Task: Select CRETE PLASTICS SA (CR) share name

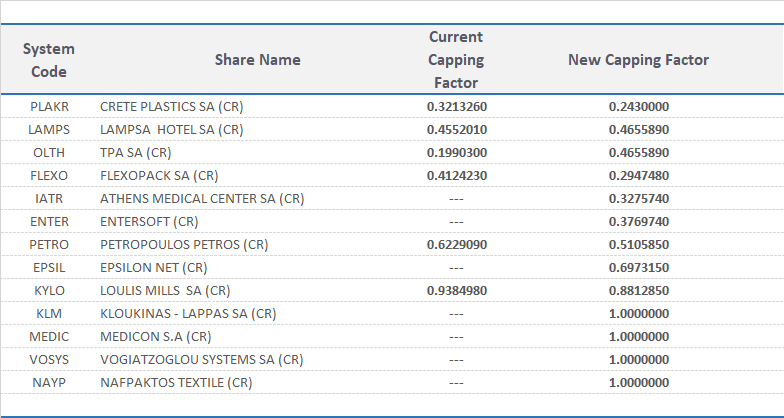Action: 171,106
